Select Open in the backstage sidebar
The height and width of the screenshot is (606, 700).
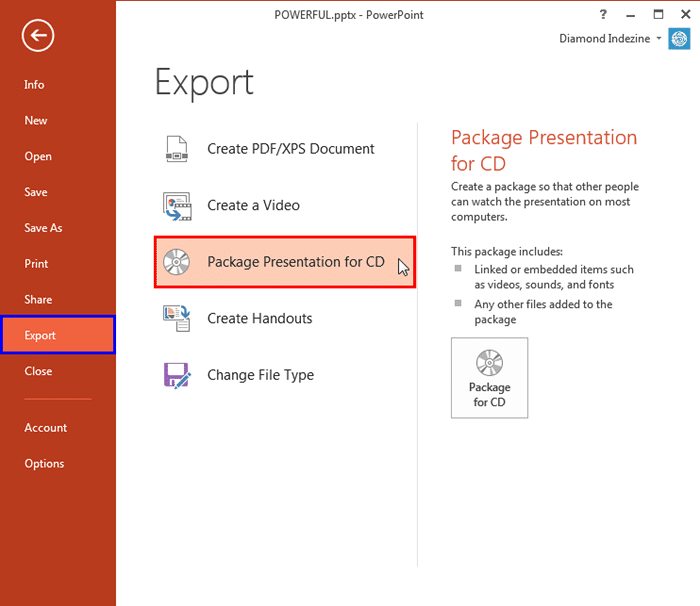[38, 156]
